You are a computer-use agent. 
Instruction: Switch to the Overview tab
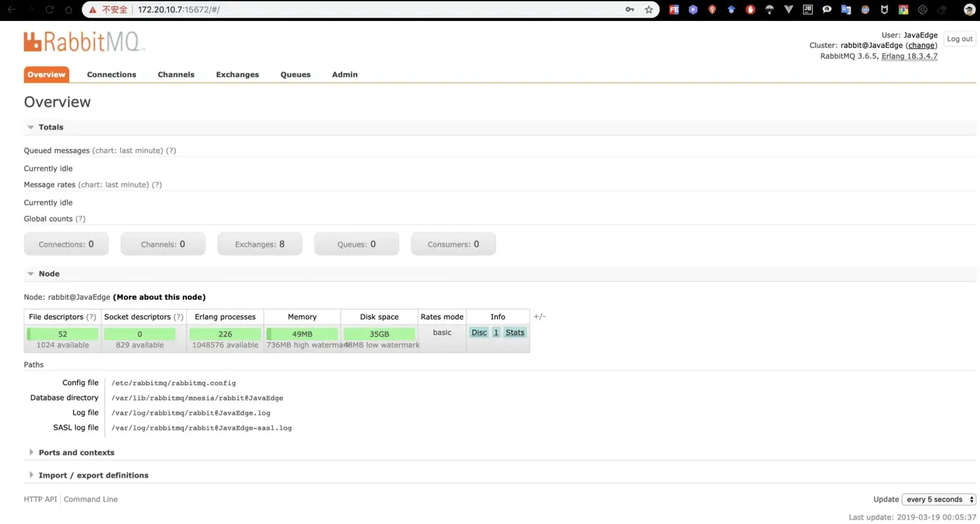(x=46, y=74)
